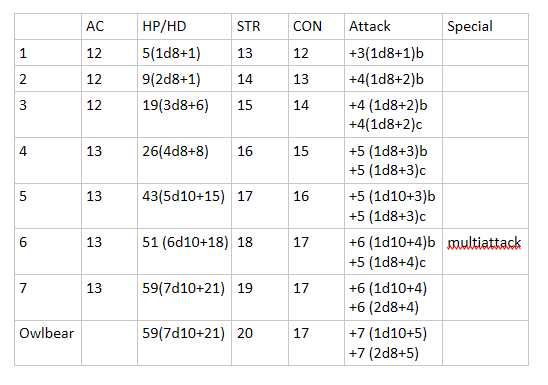Click the +6 (1d10+4)b attack line
This screenshot has height=385, width=548.
(392, 242)
